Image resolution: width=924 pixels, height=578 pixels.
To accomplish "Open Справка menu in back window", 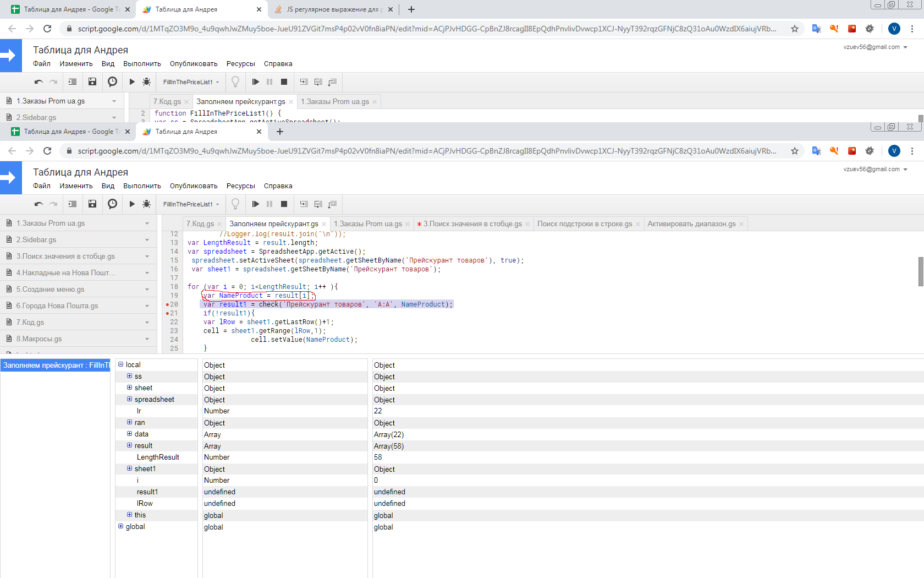I will point(278,64).
